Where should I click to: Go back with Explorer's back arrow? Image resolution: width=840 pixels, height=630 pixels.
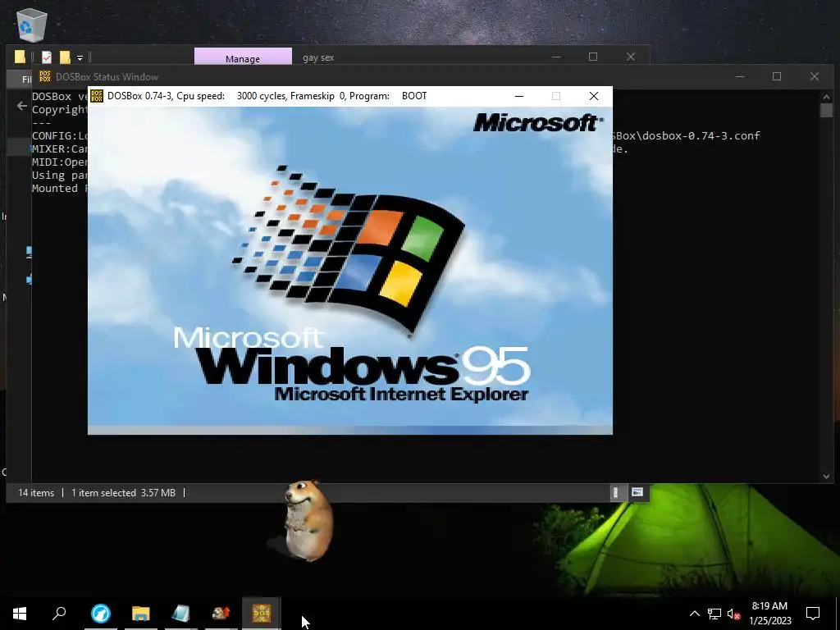coord(22,106)
